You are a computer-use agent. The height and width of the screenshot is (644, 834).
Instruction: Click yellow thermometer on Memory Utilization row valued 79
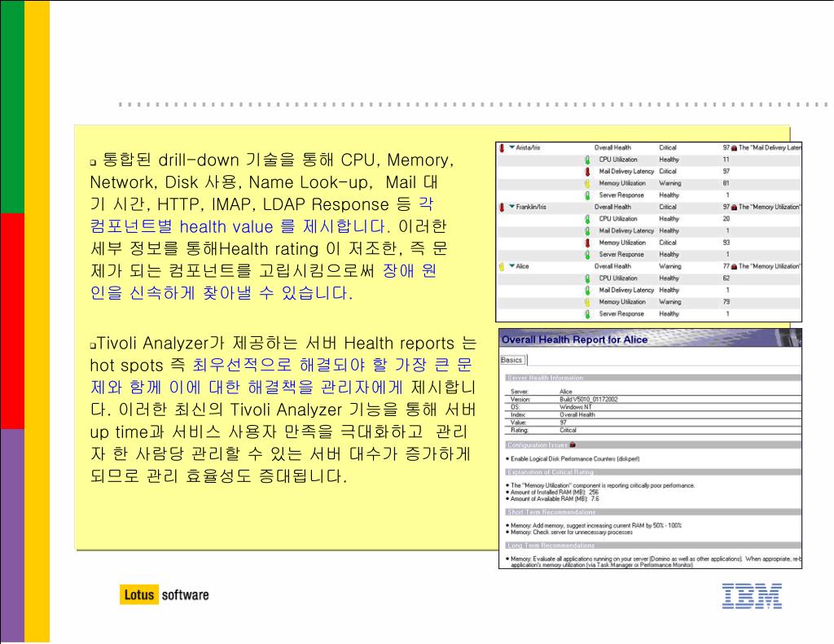[x=588, y=302]
